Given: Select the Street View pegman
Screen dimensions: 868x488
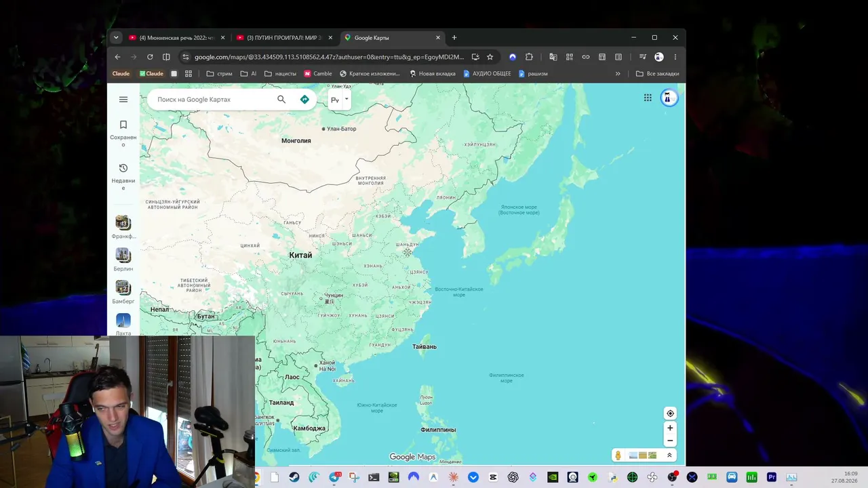Looking at the screenshot, I should coord(617,455).
